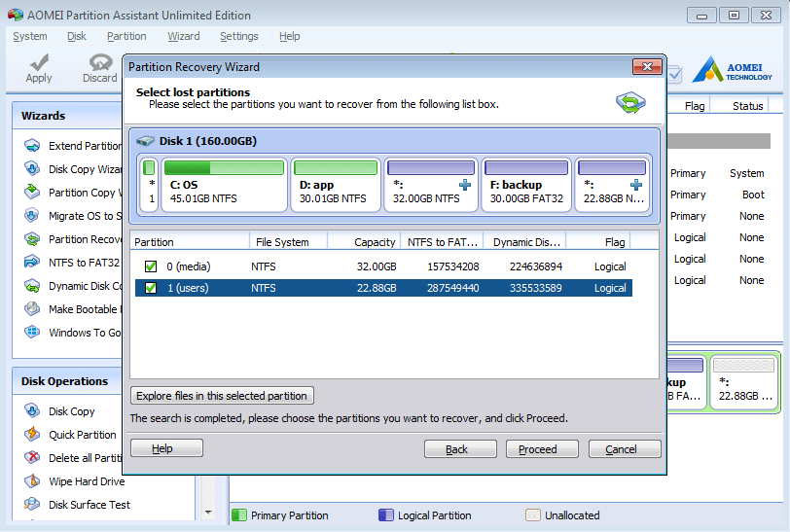Image resolution: width=790 pixels, height=532 pixels.
Task: Click the sidebar scrollbar down arrow
Action: [208, 513]
